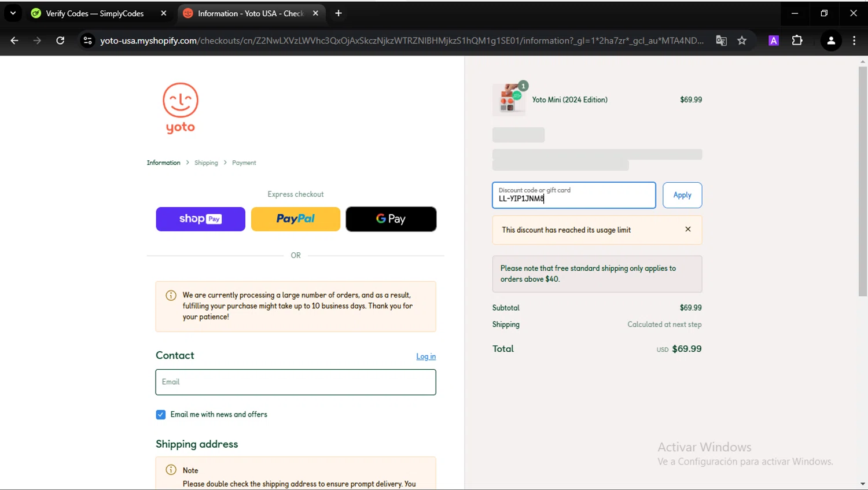This screenshot has height=490, width=868.
Task: Uncheck Email me with news and offers
Action: coord(161,415)
